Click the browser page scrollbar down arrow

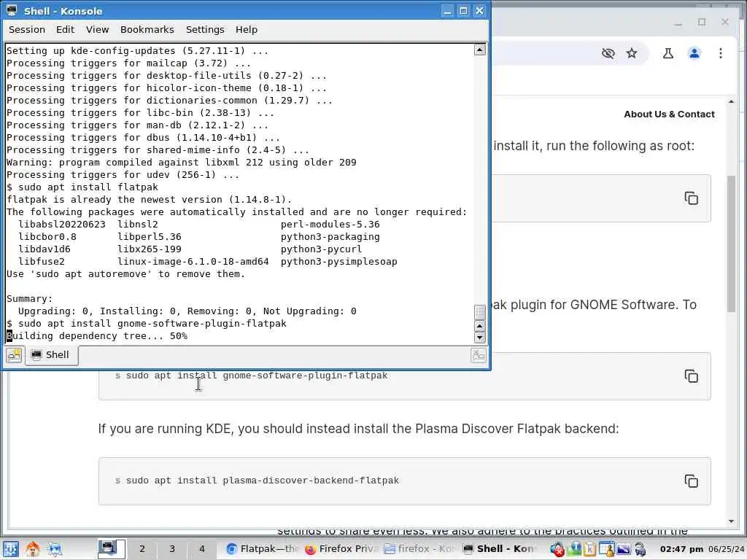coord(731,521)
